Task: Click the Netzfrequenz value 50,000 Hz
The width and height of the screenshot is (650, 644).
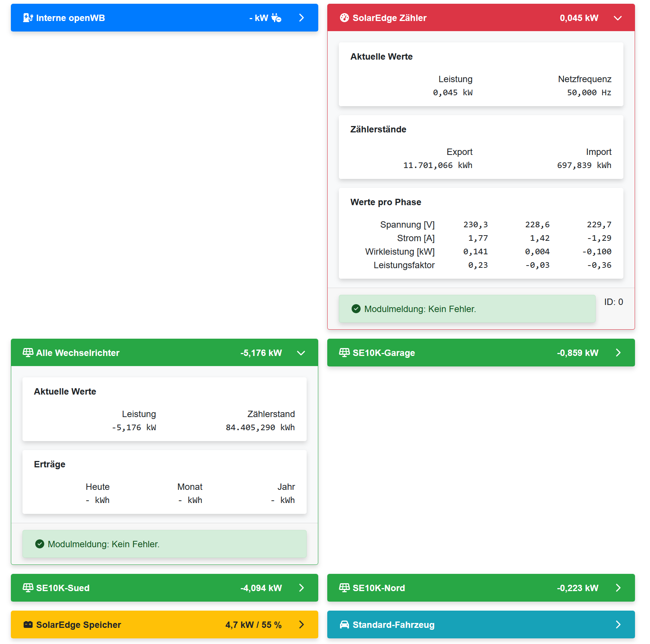Action: [x=589, y=92]
